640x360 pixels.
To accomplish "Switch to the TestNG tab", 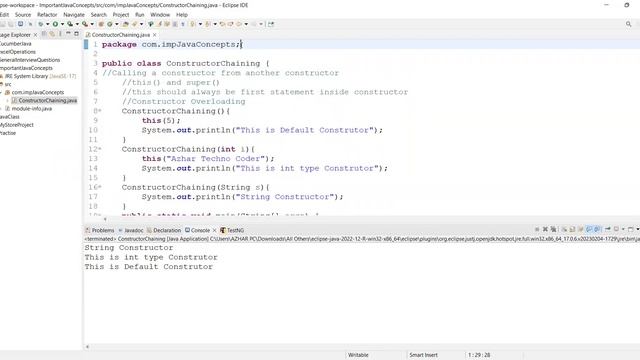I will (x=232, y=230).
